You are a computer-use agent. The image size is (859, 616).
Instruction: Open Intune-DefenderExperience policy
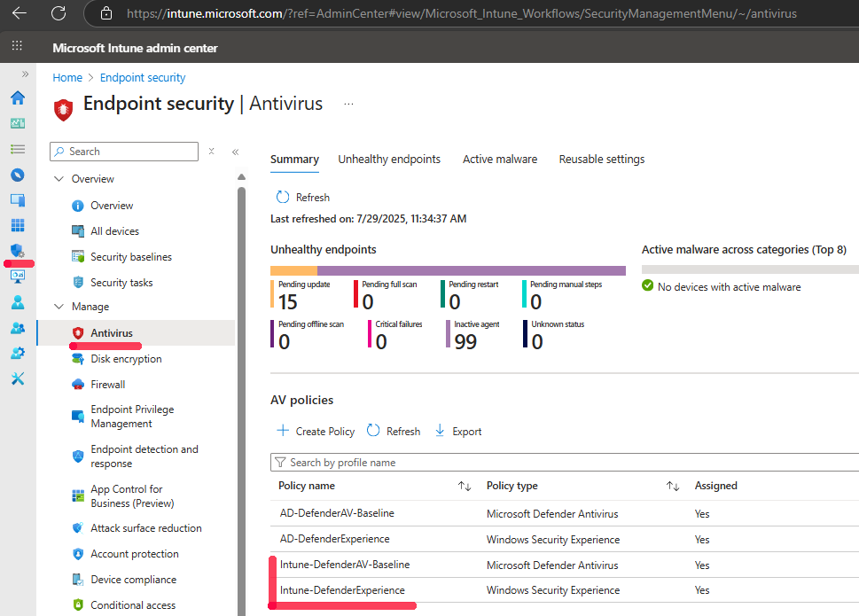[342, 590]
